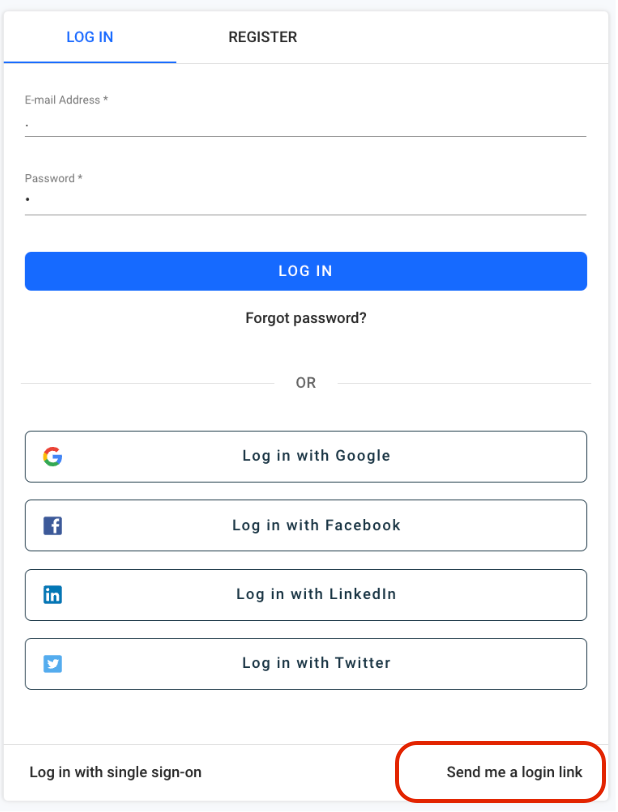Focus the E-mail Address input field
Screen dimensions: 618x812
[x=306, y=124]
